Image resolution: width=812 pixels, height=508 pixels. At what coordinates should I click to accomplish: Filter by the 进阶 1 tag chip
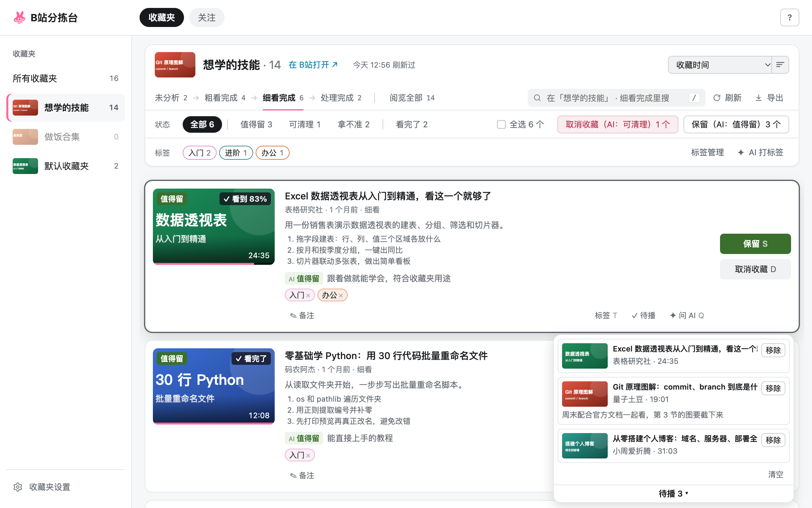coord(236,153)
